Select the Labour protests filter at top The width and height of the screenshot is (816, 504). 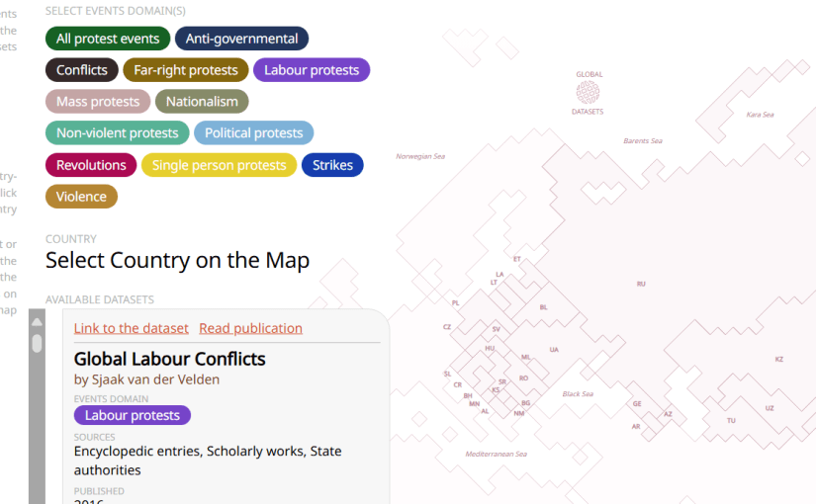pos(312,70)
